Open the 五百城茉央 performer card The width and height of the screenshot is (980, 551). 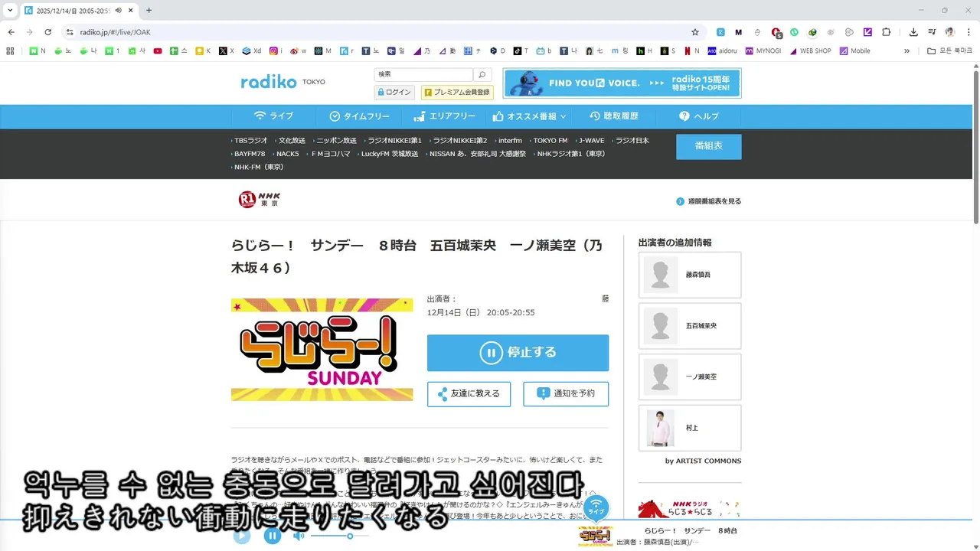coord(690,326)
